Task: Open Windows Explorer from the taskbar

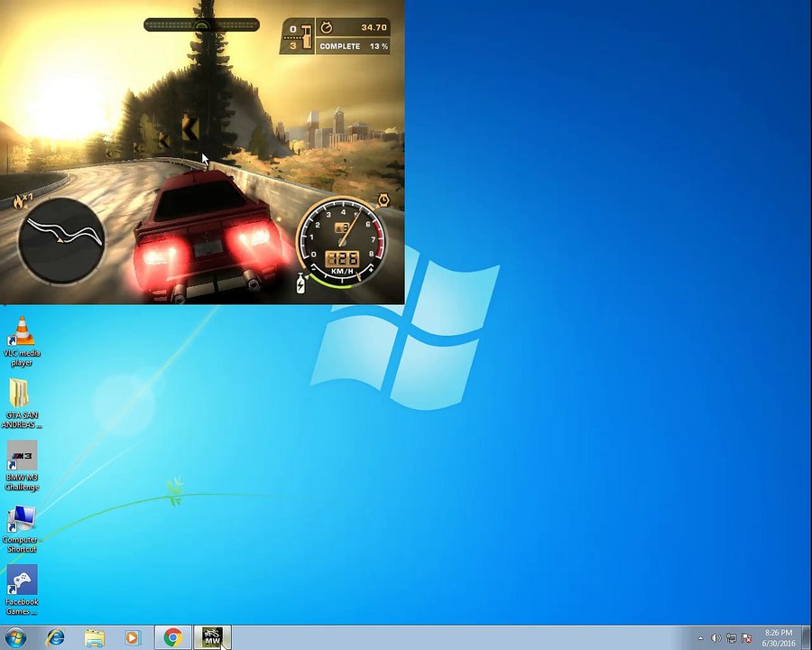Action: pos(94,637)
